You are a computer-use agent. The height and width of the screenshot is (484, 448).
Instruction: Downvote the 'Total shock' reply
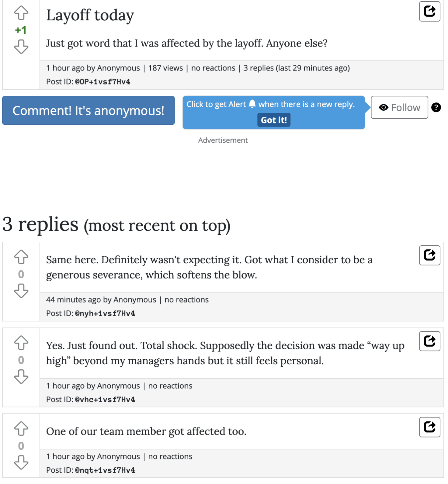coord(21,376)
